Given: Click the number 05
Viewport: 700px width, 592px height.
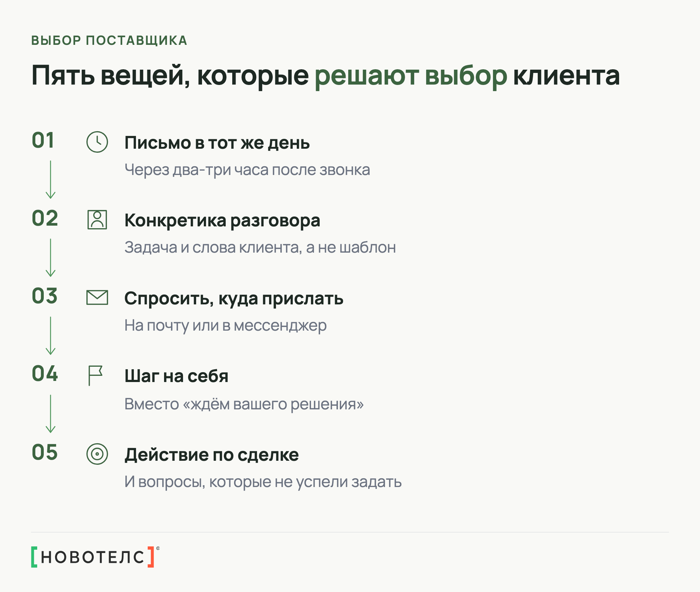Looking at the screenshot, I should click(x=45, y=452).
